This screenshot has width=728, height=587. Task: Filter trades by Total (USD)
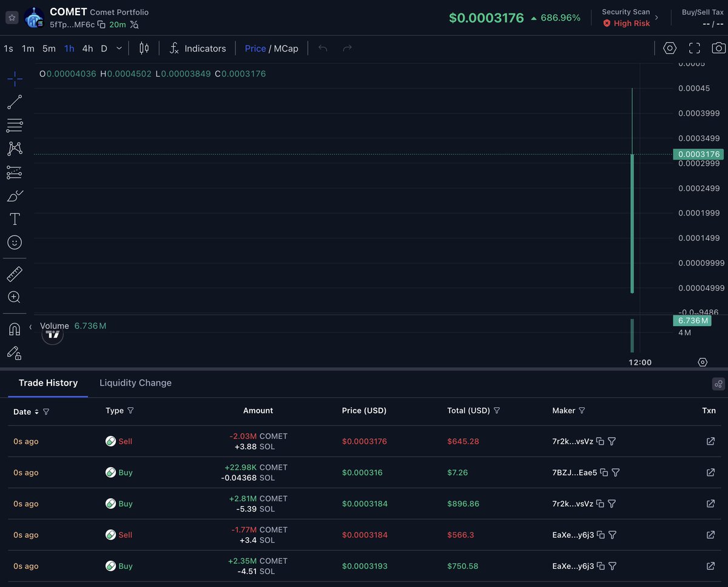(497, 411)
